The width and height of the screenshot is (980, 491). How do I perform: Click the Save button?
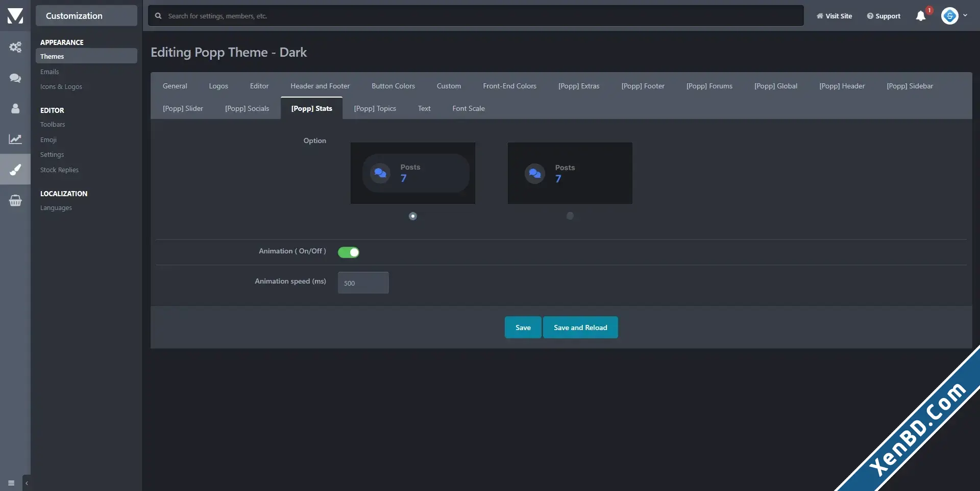[x=523, y=328]
